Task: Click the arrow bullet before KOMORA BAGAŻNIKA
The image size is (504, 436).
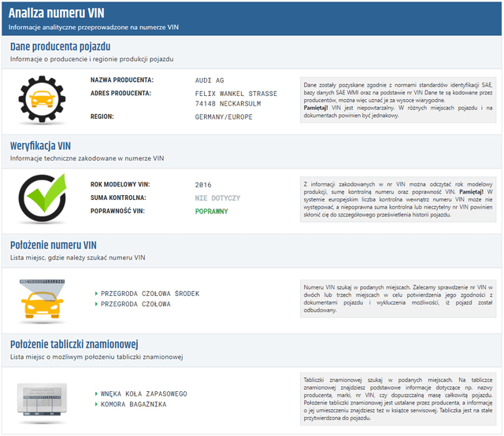Action: [x=96, y=405]
